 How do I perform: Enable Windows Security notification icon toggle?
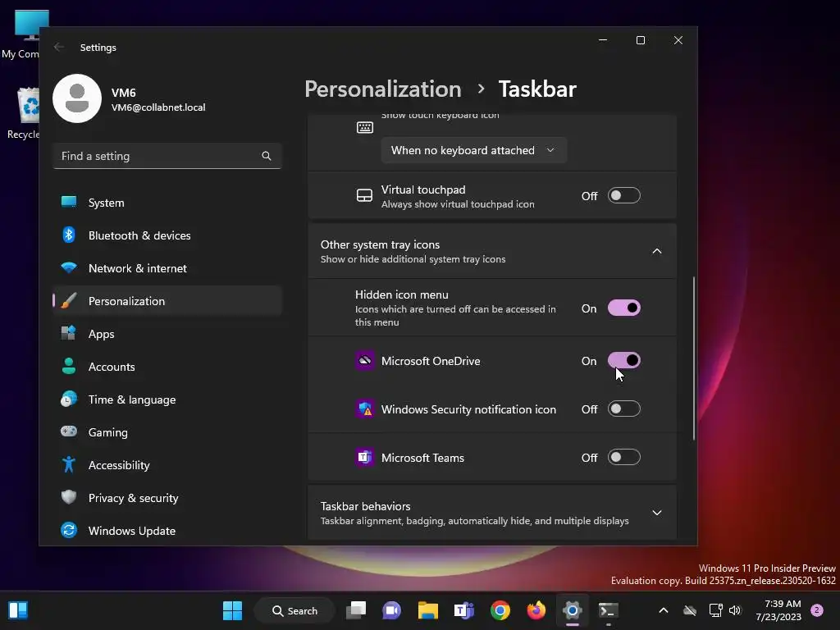tap(623, 409)
